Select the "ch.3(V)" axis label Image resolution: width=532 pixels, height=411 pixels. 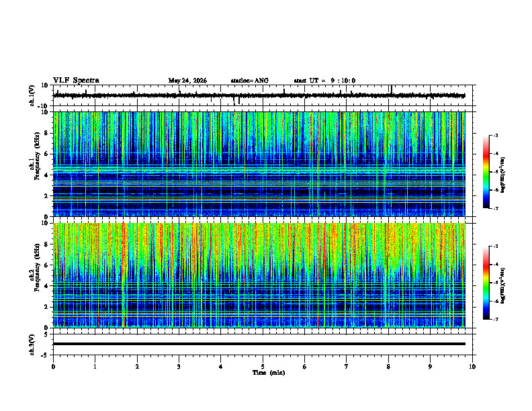coord(32,345)
